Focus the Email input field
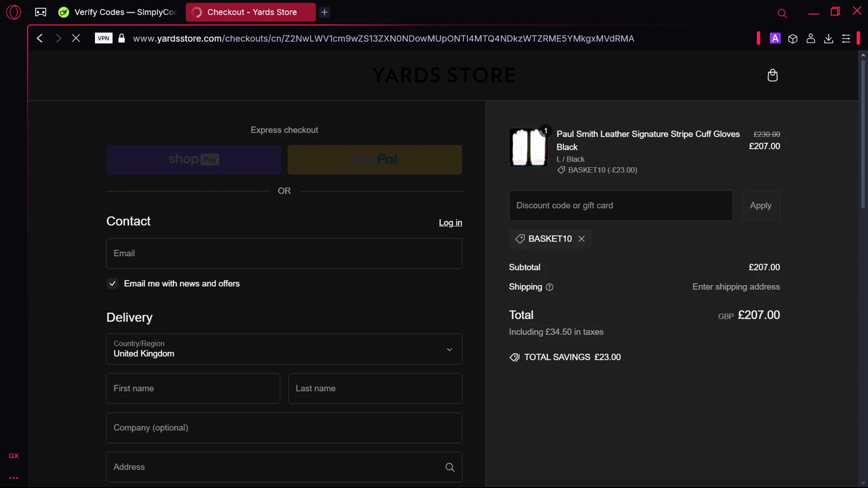Screen dimensions: 868x488 click(x=284, y=253)
